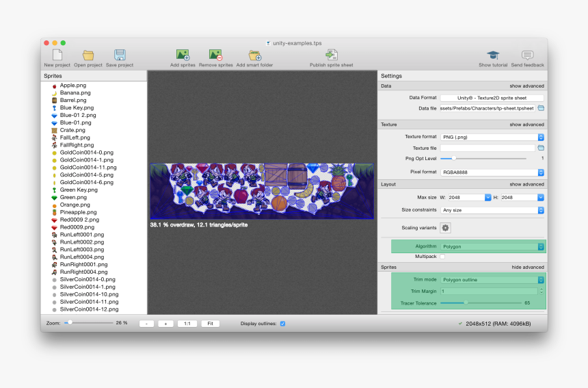The height and width of the screenshot is (388, 588).
Task: Select the FallLeft.png sprite
Action: pyautogui.click(x=75, y=138)
